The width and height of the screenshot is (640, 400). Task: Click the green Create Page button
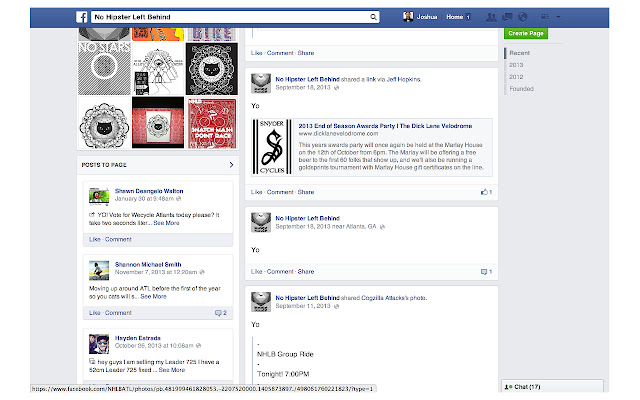click(526, 33)
